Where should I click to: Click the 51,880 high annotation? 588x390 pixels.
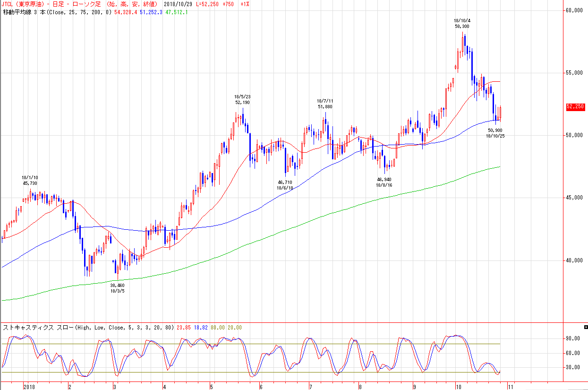(x=325, y=107)
